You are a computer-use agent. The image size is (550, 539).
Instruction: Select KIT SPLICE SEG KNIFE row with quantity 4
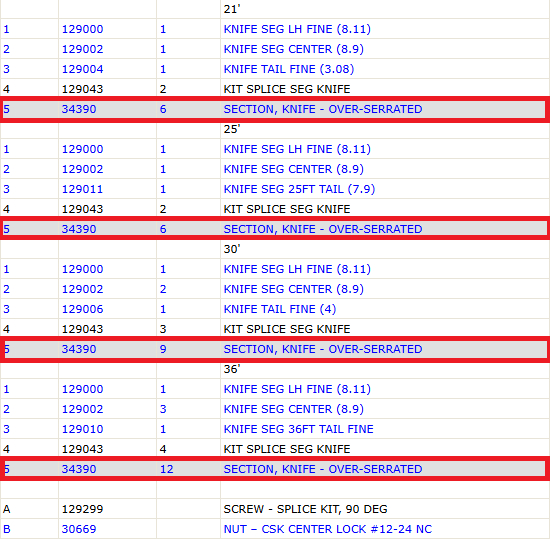click(x=275, y=449)
